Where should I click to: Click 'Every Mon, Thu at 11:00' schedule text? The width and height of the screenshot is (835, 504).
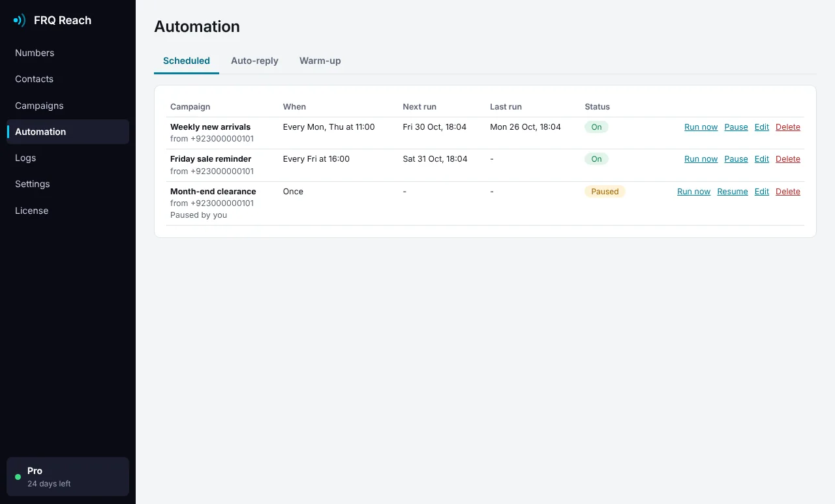329,127
